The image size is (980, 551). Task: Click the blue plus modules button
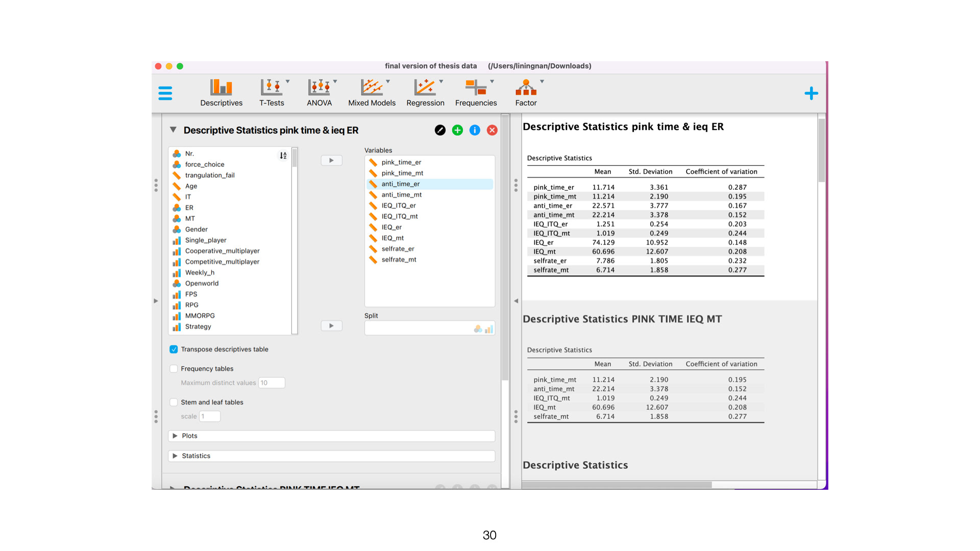(x=811, y=93)
